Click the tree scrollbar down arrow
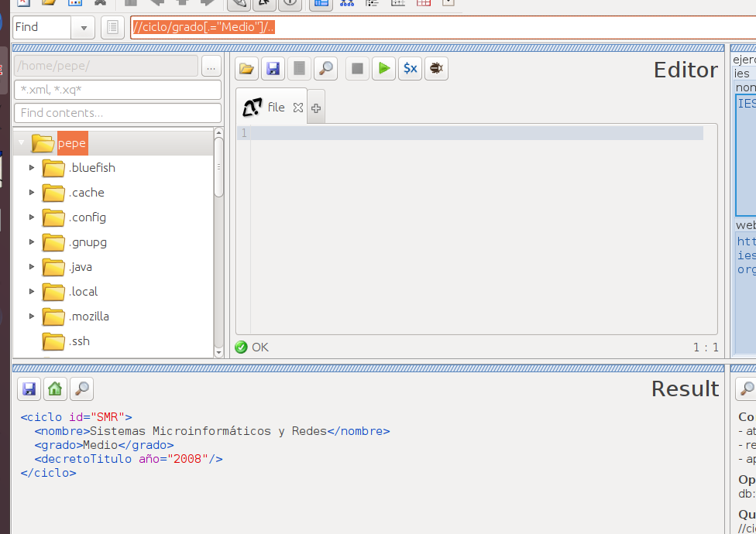 218,353
